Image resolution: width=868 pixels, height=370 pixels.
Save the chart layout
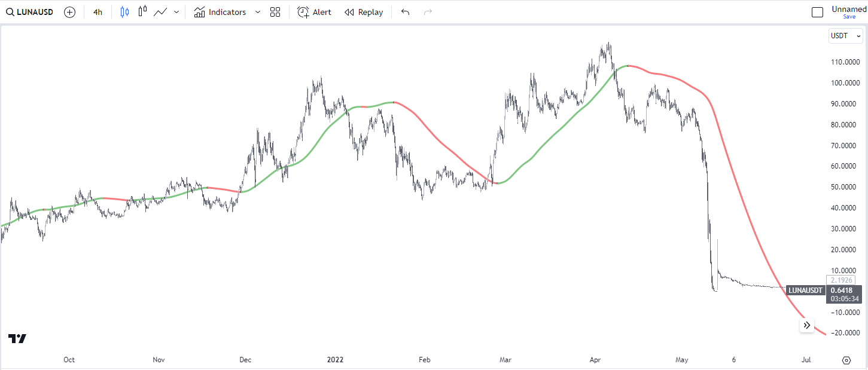click(x=849, y=17)
